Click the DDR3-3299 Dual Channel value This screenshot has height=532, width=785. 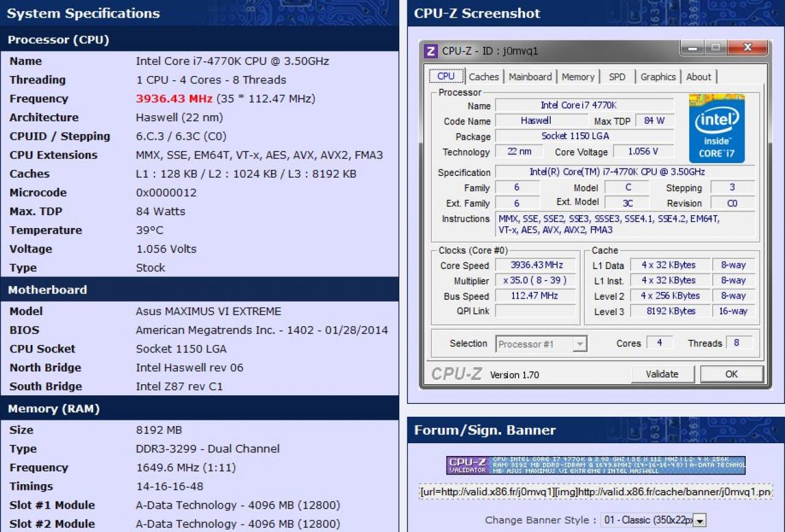[x=208, y=449]
